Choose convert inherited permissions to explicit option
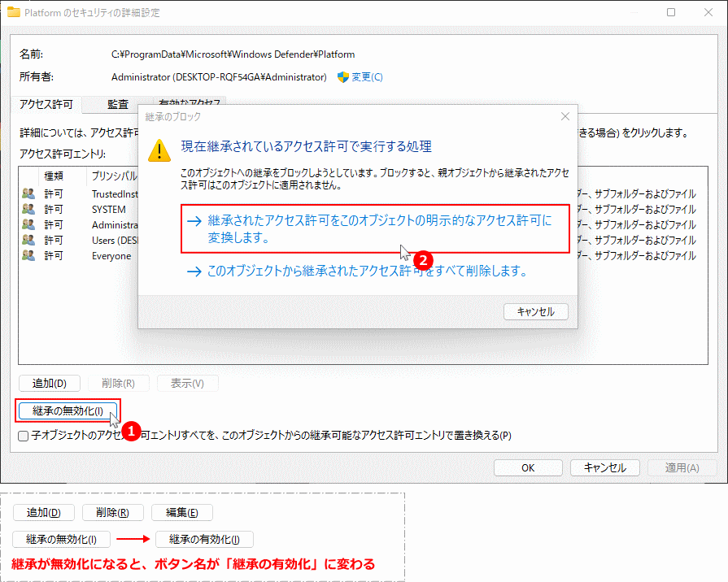The height and width of the screenshot is (582, 728). tap(375, 228)
